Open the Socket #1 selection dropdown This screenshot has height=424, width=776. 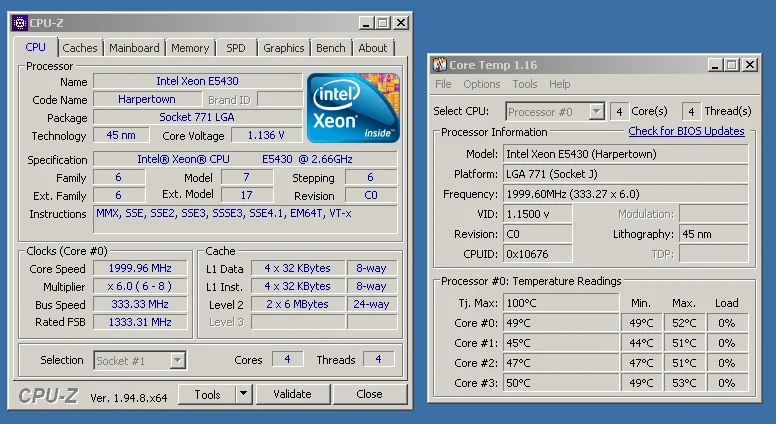140,361
